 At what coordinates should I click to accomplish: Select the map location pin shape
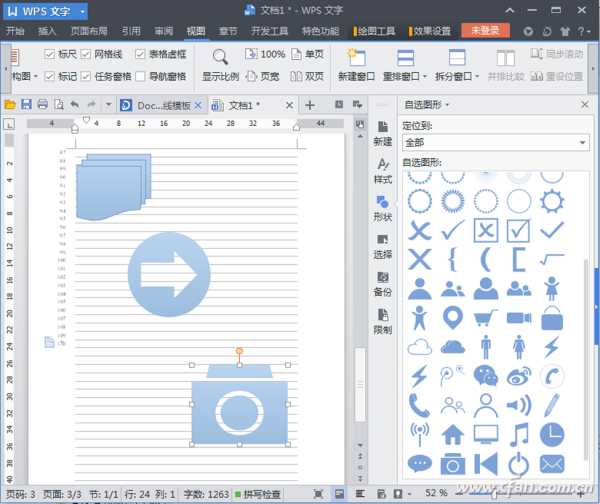click(x=454, y=318)
